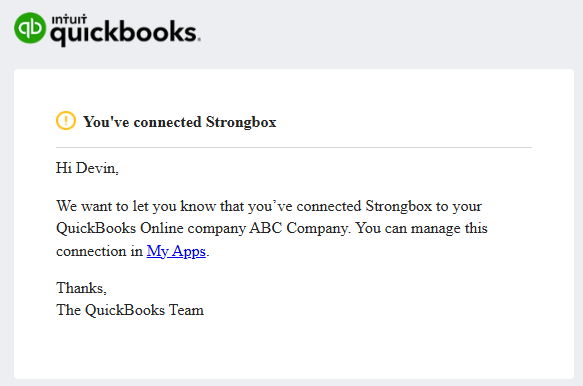Viewport: 583px width, 386px height.
Task: Click "The QuickBooks Team" signature
Action: (130, 310)
